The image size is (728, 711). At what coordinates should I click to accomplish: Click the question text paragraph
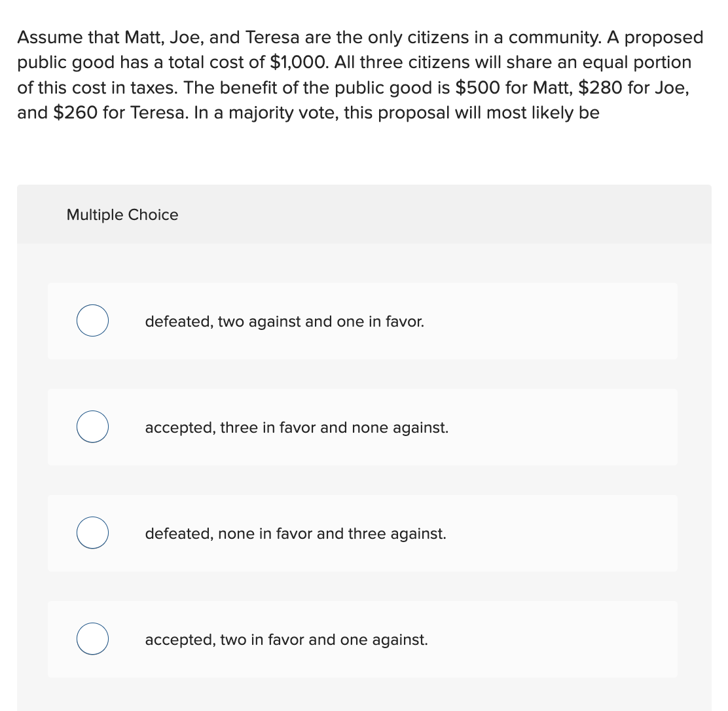(x=360, y=75)
